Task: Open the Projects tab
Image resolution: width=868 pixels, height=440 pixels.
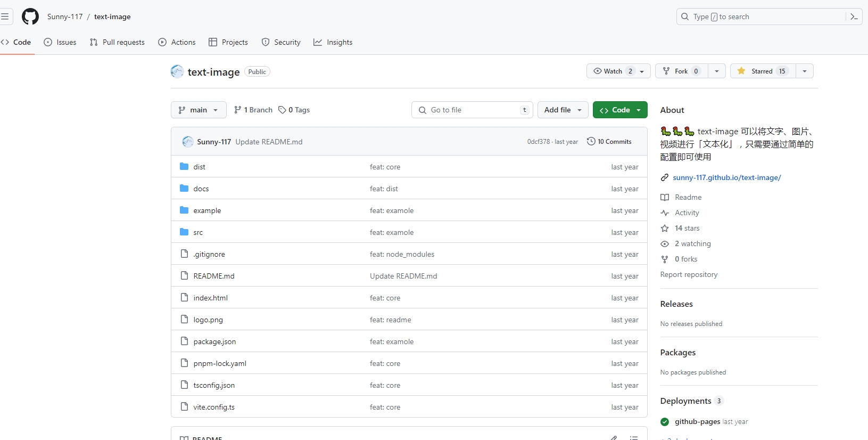Action: (228, 42)
